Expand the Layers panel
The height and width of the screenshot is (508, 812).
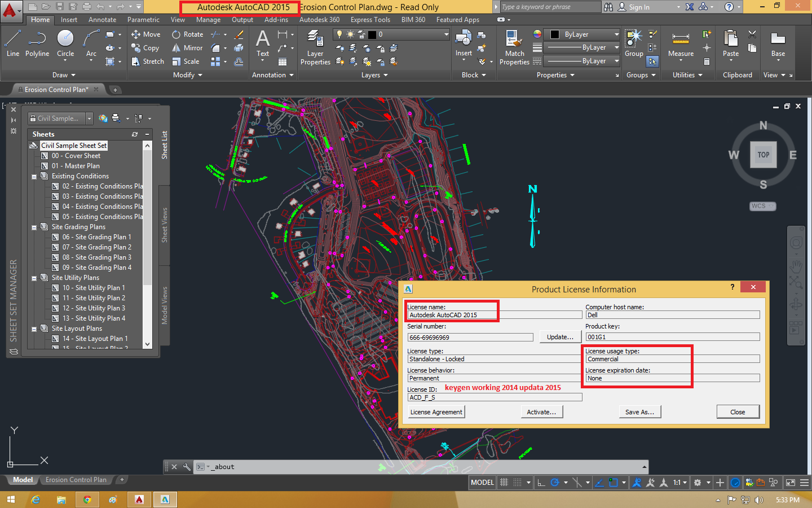(x=374, y=75)
